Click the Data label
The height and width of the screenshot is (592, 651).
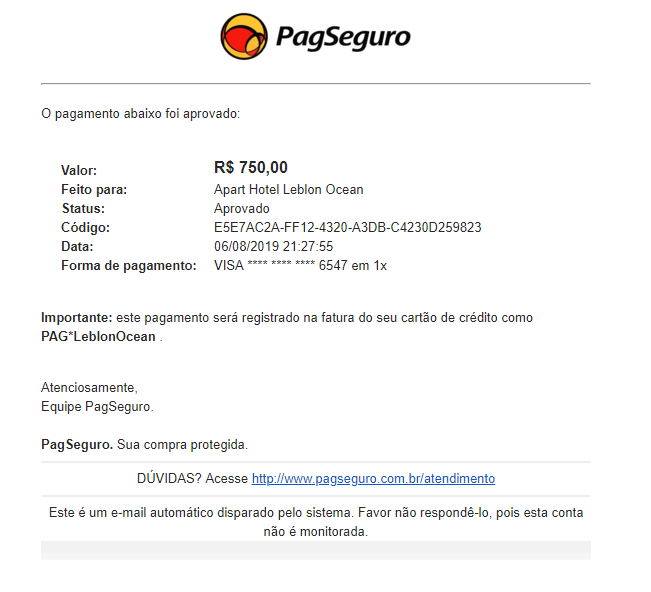click(77, 247)
